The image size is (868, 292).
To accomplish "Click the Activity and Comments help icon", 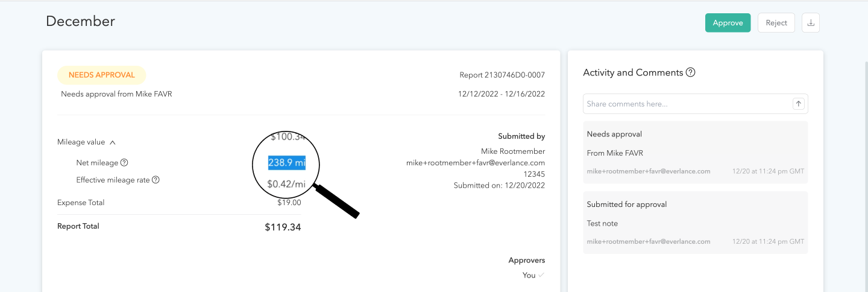I will pos(691,72).
